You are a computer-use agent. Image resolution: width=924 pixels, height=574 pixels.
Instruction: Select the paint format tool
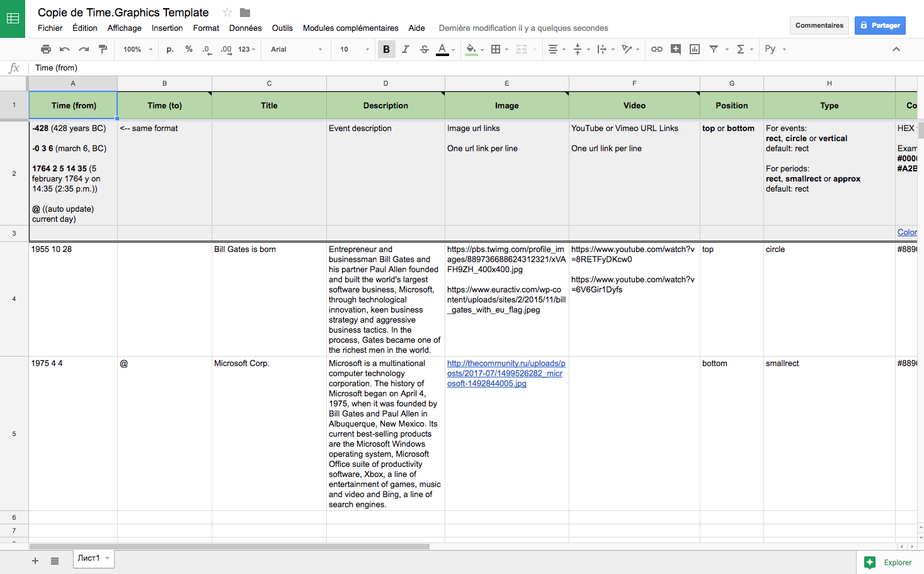(x=103, y=49)
